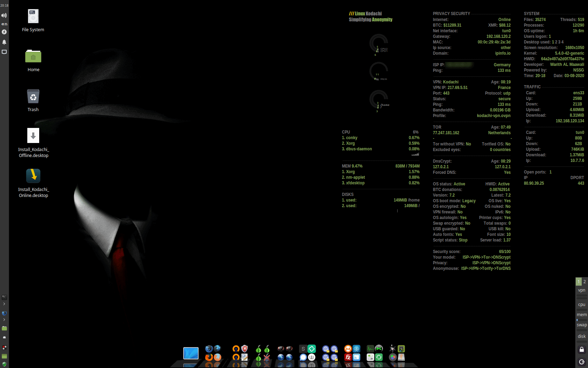
Task: Click the Gateway 192.168.120.2 value
Action: [x=498, y=36]
